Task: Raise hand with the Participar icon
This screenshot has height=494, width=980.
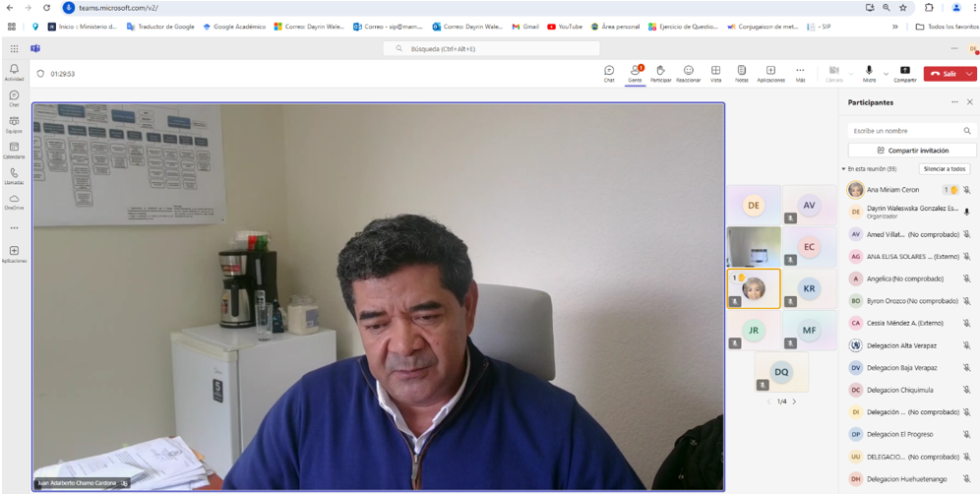Action: pos(660,73)
